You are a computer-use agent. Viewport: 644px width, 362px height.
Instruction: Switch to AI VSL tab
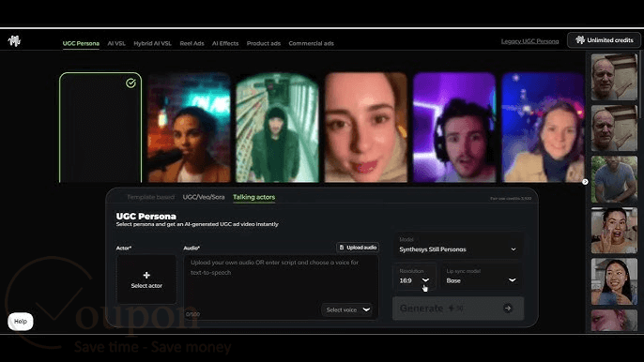pos(116,43)
